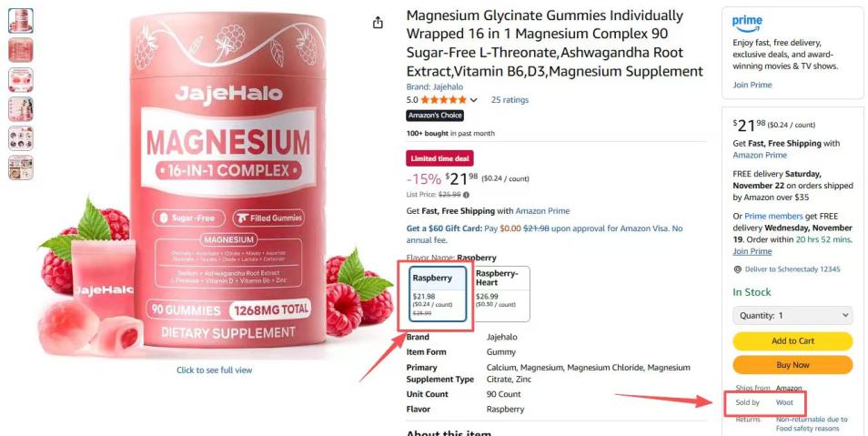Click the list price info icon
Viewport: 868px width, 436px height.
point(466,195)
